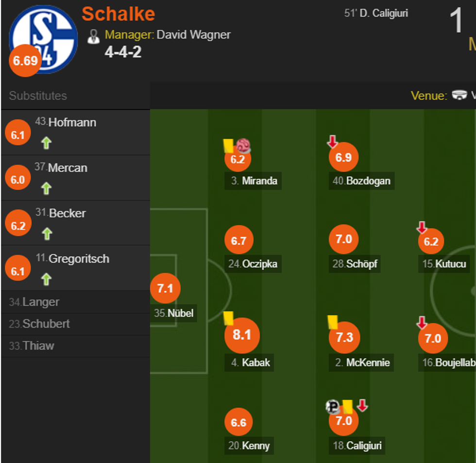Screen dimensions: 476x463
Task: Select Kabak's 8.1 rating bubble
Action: click(x=242, y=335)
